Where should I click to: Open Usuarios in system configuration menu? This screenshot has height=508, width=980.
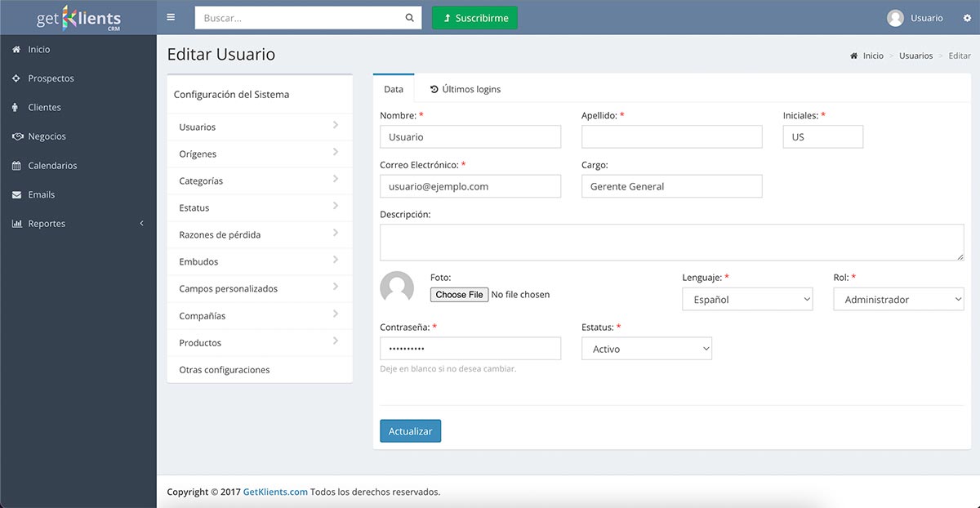[259, 127]
